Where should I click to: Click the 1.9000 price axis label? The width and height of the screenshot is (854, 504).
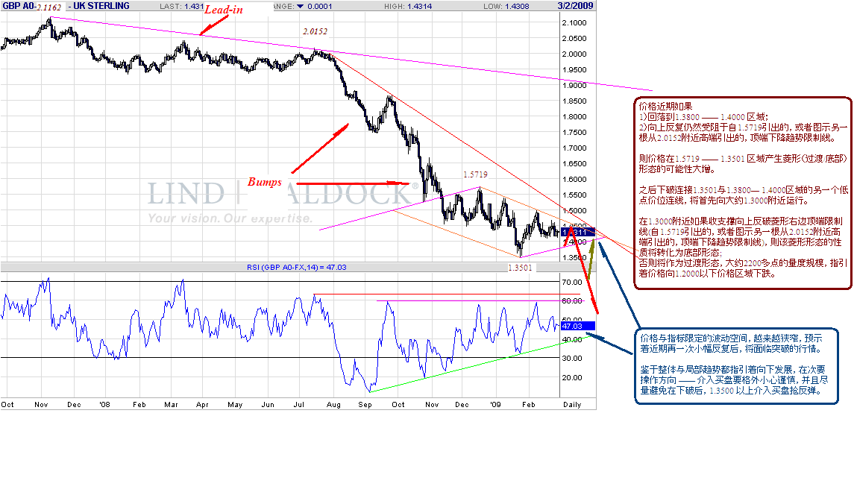[x=574, y=86]
